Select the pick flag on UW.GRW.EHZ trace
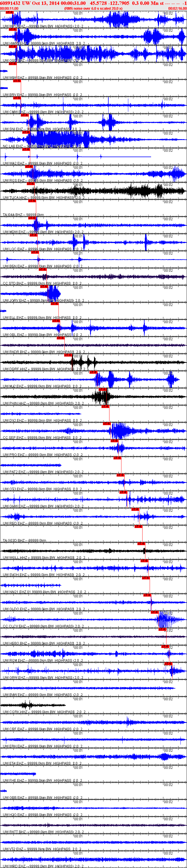187x868 pixels. pyautogui.click(x=168, y=663)
